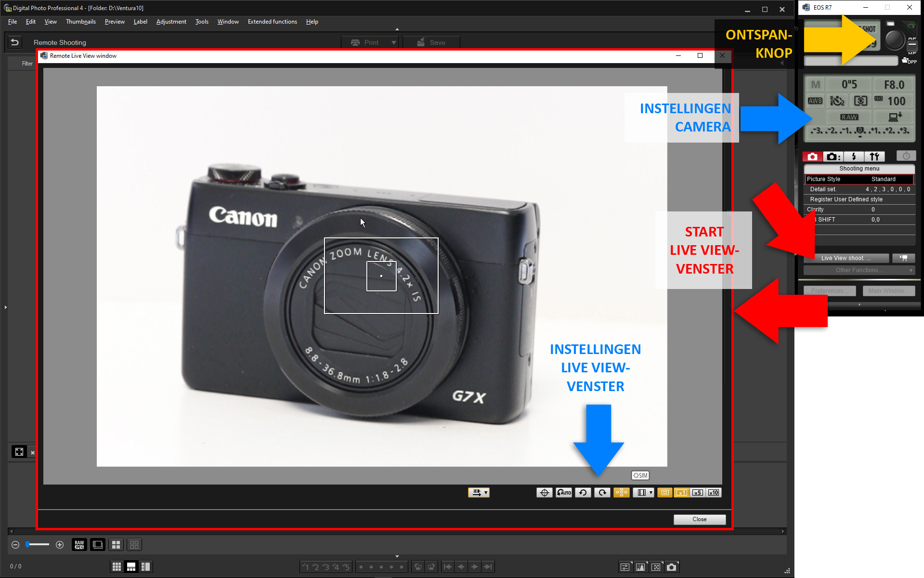
Task: Click the white balance click-point crosshair icon
Action: point(544,492)
